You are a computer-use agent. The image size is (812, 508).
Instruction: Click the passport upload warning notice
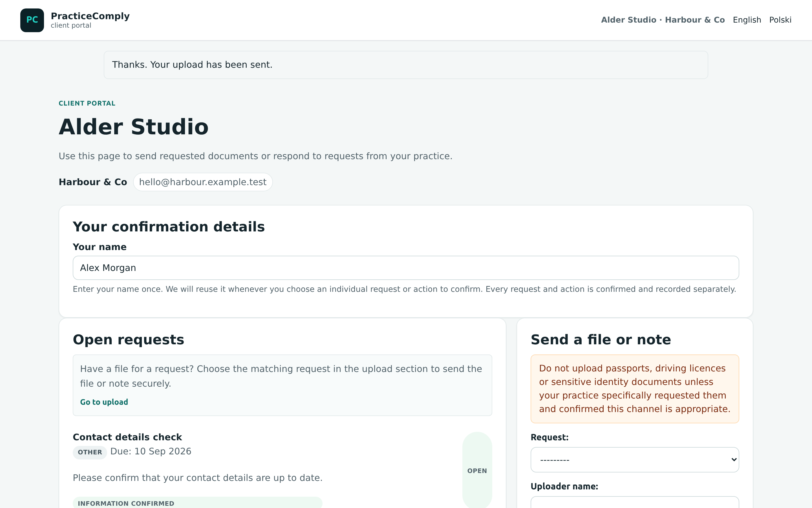click(634, 389)
